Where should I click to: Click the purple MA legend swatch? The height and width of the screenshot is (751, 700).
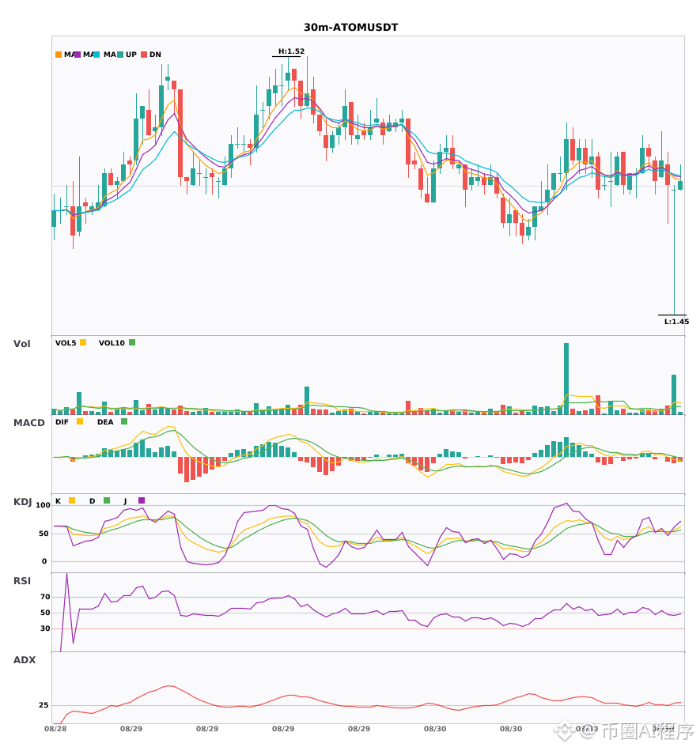[78, 55]
